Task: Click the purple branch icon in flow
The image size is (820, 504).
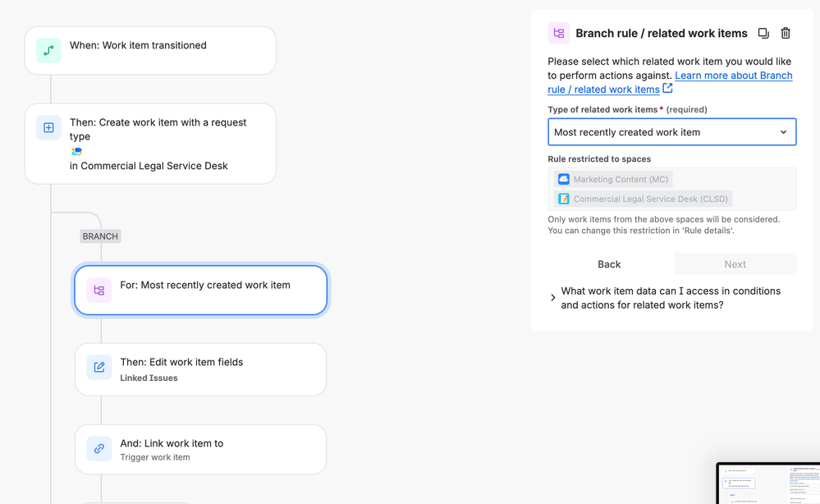Action: (99, 290)
